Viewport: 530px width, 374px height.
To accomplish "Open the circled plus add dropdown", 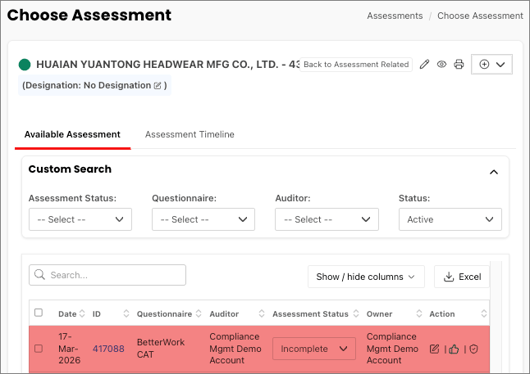I will point(492,64).
